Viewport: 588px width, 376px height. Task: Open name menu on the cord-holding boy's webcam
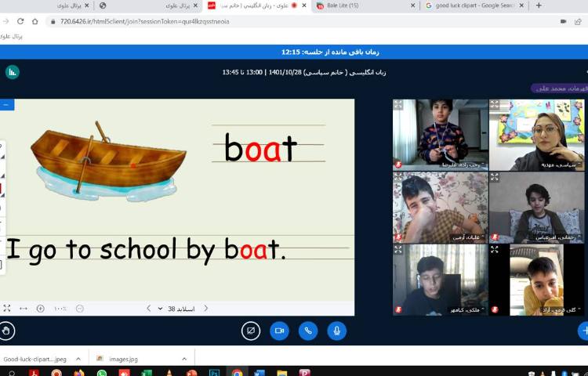tap(463, 164)
